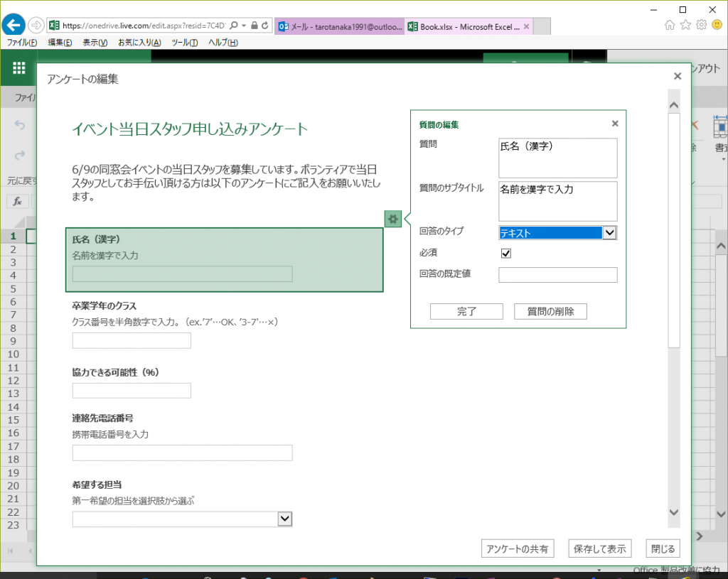Click the refresh icon in address bar
This screenshot has height=579, width=728.
[x=265, y=26]
